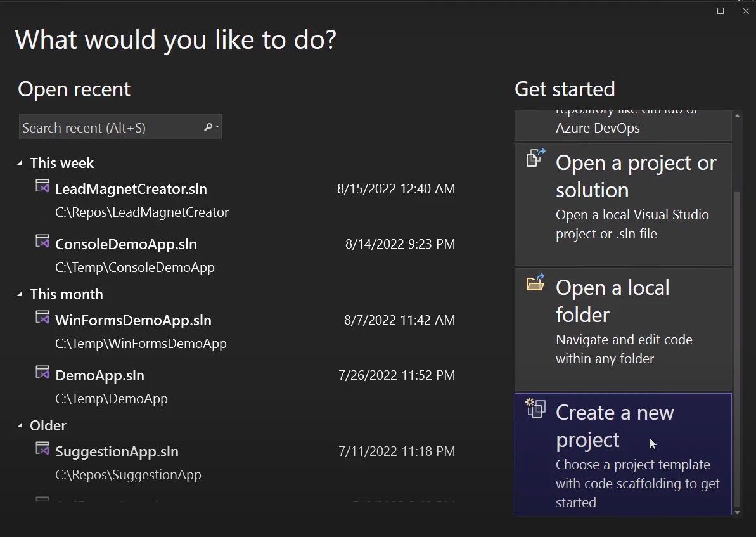The image size is (756, 537).
Task: Click the Open a local folder icon
Action: click(535, 282)
